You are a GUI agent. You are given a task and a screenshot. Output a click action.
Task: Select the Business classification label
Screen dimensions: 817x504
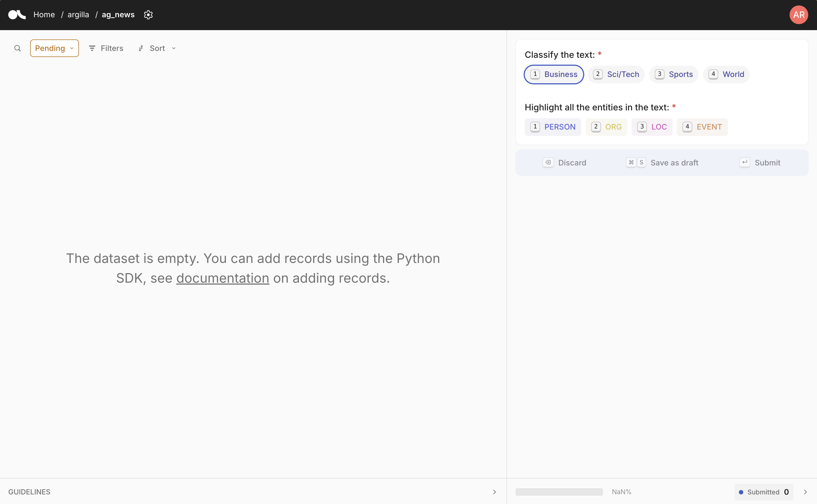coord(554,74)
